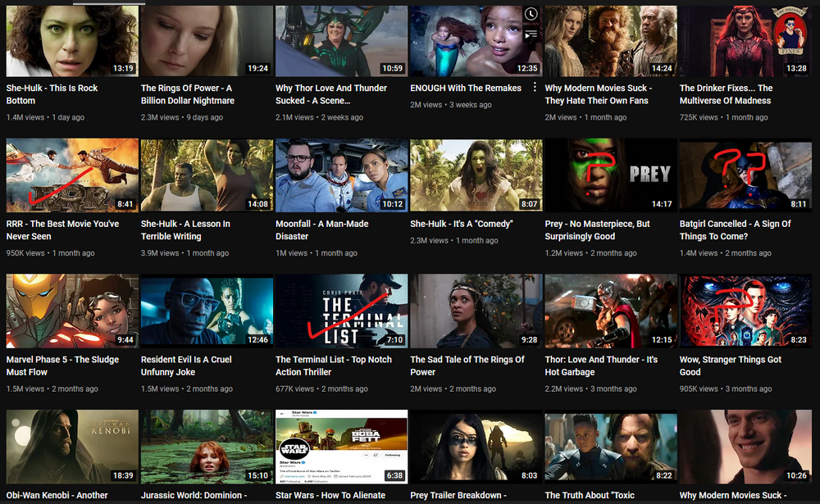
Task: Open The Rings Of Power Billion Dollar Nightmare thumbnail
Action: pyautogui.click(x=207, y=41)
